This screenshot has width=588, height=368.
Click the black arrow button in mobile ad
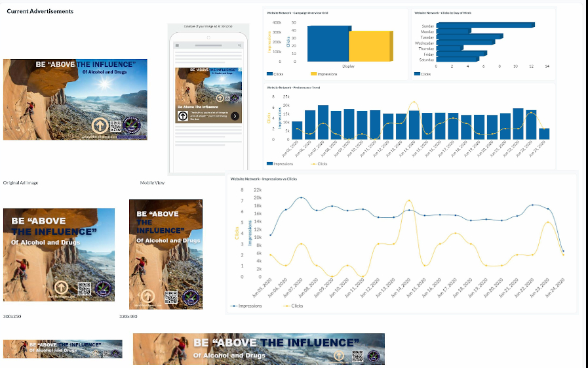tap(235, 116)
